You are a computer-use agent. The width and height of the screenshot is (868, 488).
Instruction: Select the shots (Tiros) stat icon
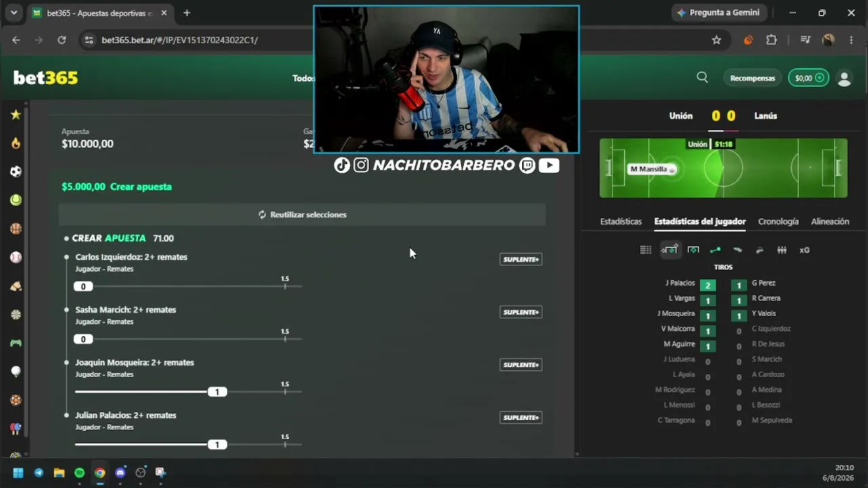pos(669,250)
